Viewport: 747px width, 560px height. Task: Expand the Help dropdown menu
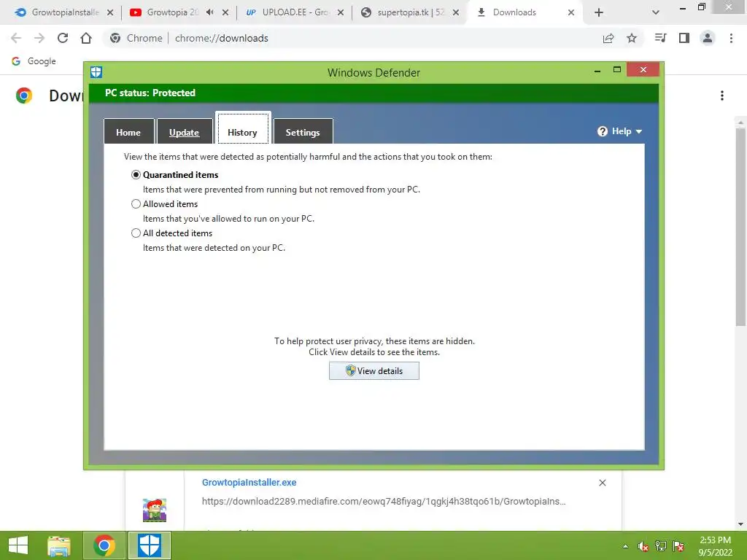point(620,131)
